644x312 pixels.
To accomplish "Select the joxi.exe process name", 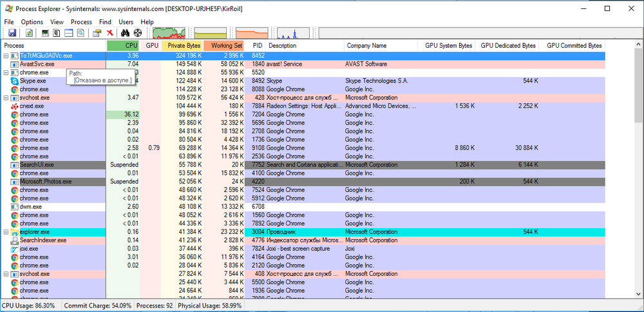I will pos(29,249).
